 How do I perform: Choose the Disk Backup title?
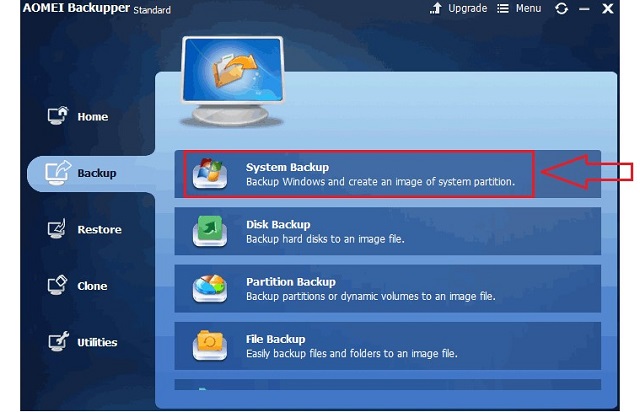pyautogui.click(x=278, y=225)
